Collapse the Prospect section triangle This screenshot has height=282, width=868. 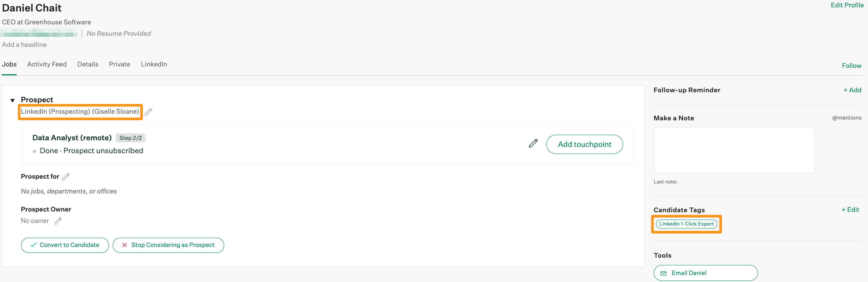click(13, 100)
